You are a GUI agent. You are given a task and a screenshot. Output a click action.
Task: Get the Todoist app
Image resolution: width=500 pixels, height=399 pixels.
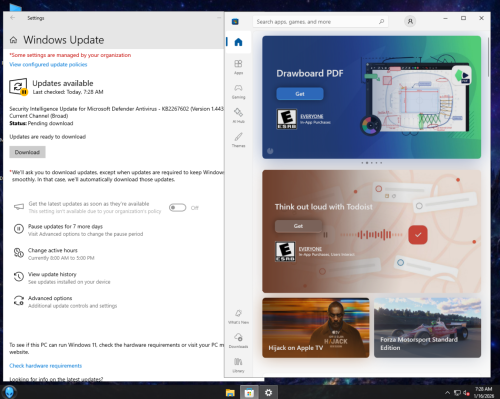point(298,226)
